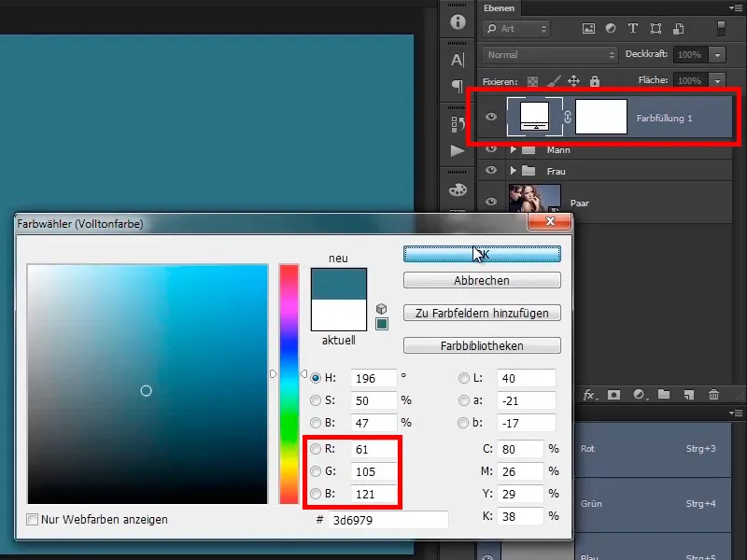Click the H value field showing 196
Viewport: 747px width, 560px height.
point(373,378)
